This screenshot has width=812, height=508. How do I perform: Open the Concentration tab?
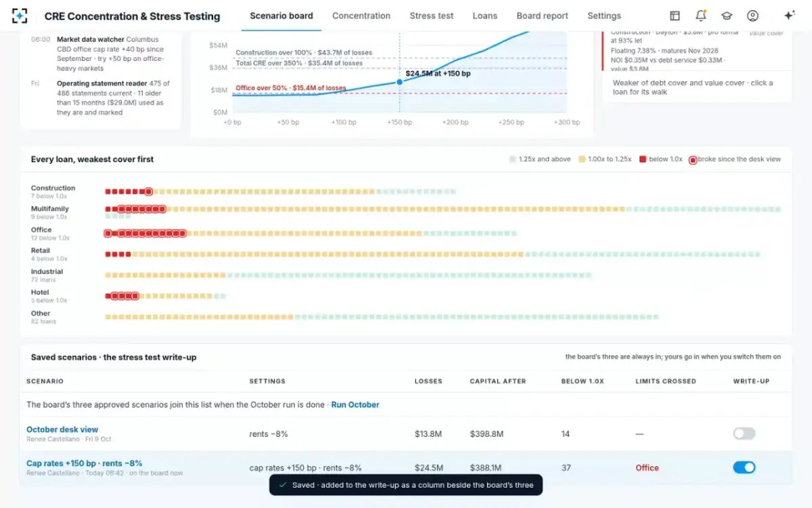[x=361, y=16]
